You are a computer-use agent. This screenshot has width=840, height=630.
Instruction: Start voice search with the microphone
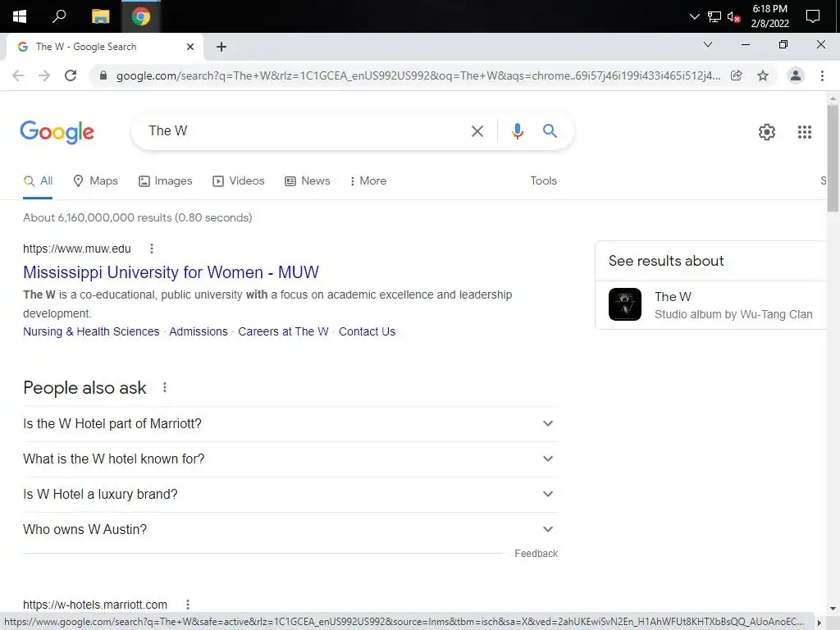517,131
